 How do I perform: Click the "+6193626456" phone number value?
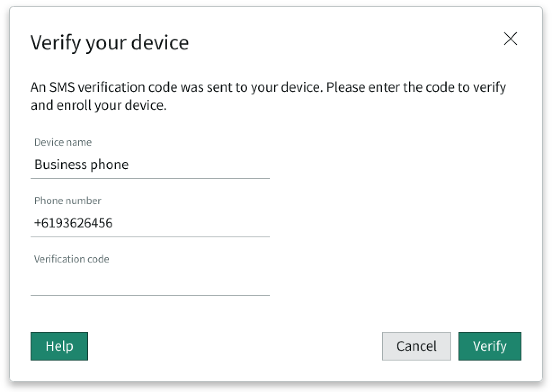pos(74,223)
